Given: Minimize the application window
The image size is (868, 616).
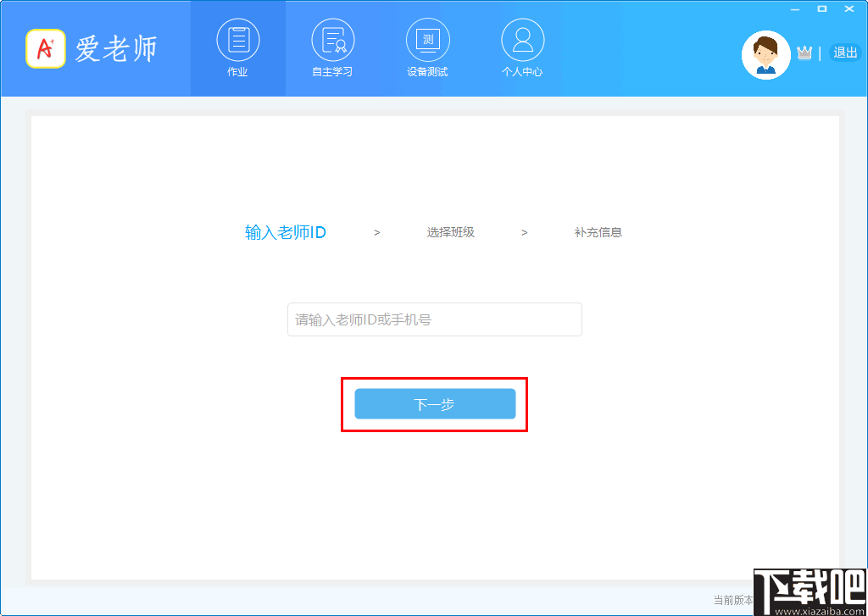Looking at the screenshot, I should [795, 8].
